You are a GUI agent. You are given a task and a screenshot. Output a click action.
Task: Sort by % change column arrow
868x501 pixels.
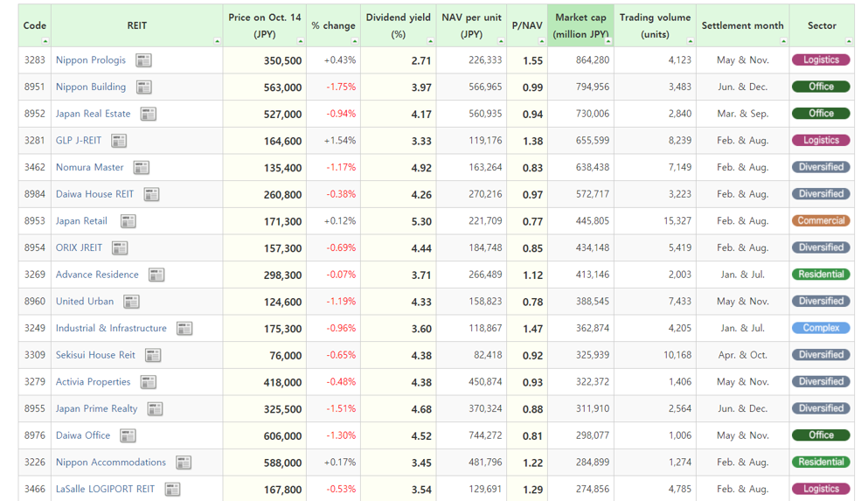355,41
